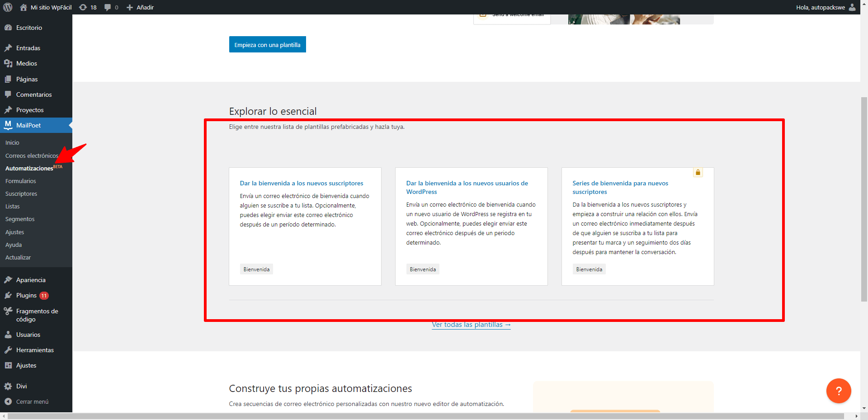The image size is (868, 420).
Task: Open MailPoet Ajustes submenu item
Action: tap(14, 232)
